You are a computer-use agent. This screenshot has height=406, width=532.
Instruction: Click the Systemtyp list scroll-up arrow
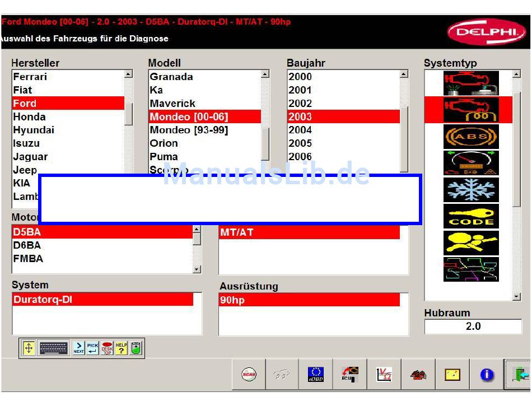(516, 74)
